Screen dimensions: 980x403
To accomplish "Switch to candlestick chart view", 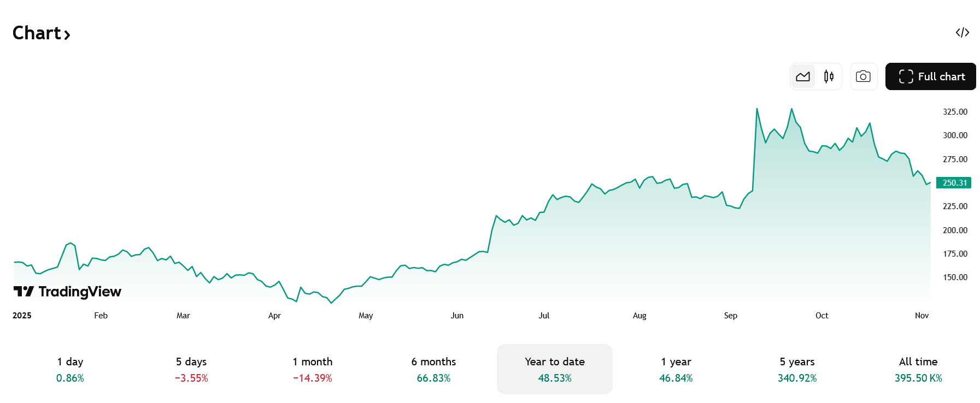I will (829, 76).
